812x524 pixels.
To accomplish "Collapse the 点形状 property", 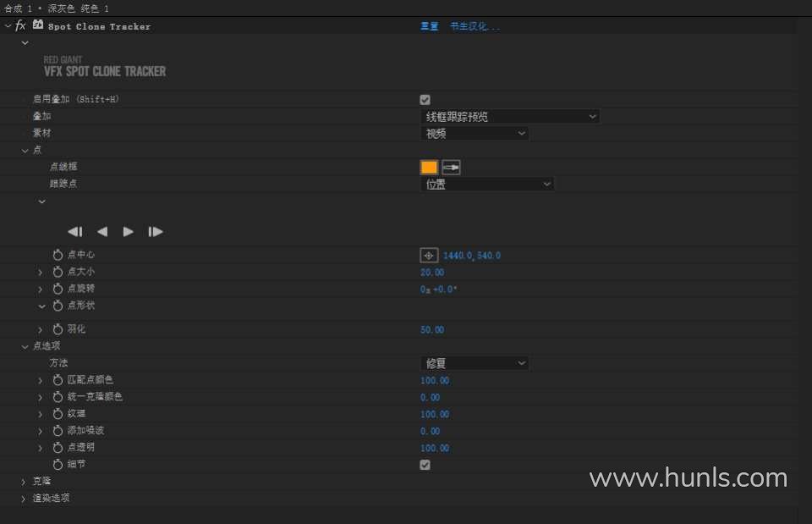I will pyautogui.click(x=42, y=306).
